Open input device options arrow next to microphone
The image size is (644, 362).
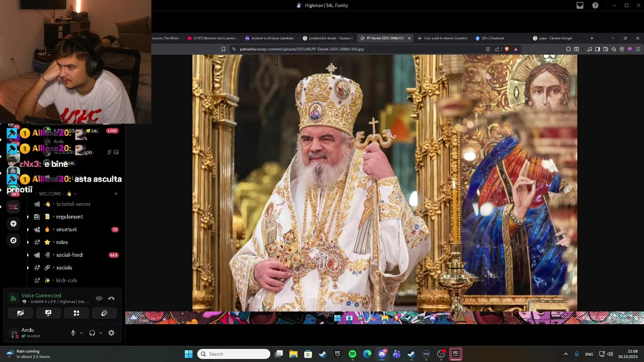(x=82, y=333)
